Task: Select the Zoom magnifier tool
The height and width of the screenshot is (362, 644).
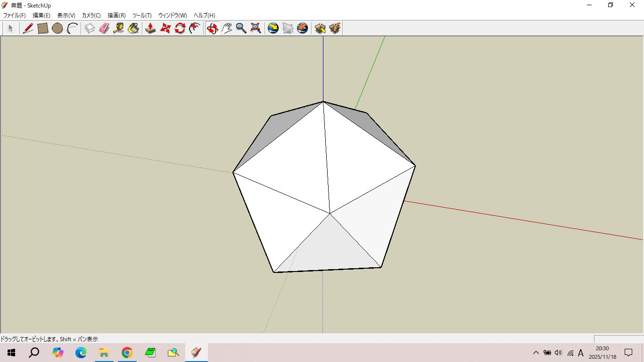Action: point(241,28)
